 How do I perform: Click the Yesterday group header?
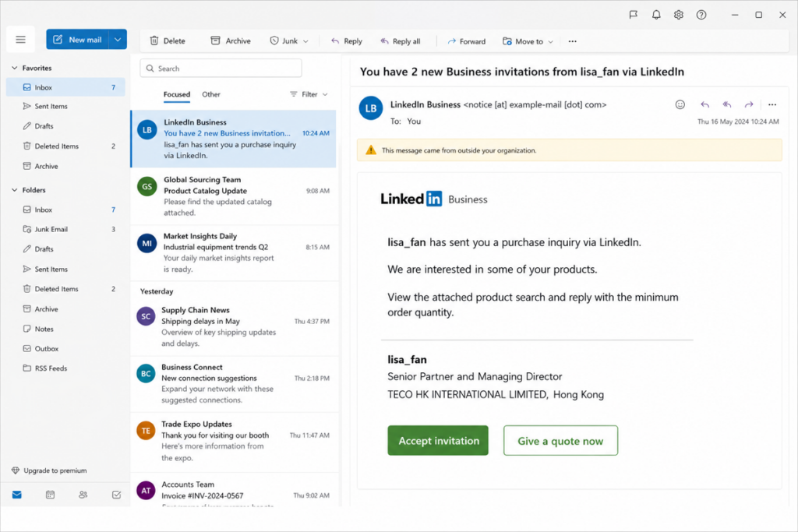(157, 291)
